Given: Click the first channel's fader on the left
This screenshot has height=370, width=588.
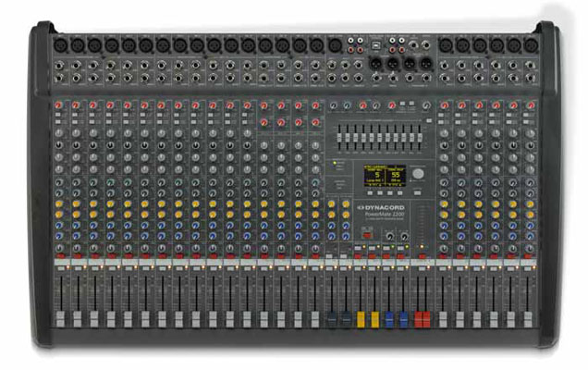Looking at the screenshot, I should [58, 317].
